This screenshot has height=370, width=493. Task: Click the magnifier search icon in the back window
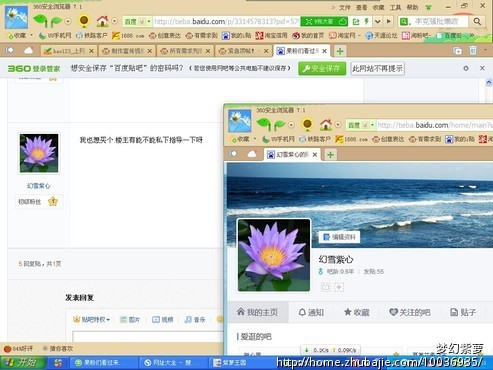tap(477, 22)
